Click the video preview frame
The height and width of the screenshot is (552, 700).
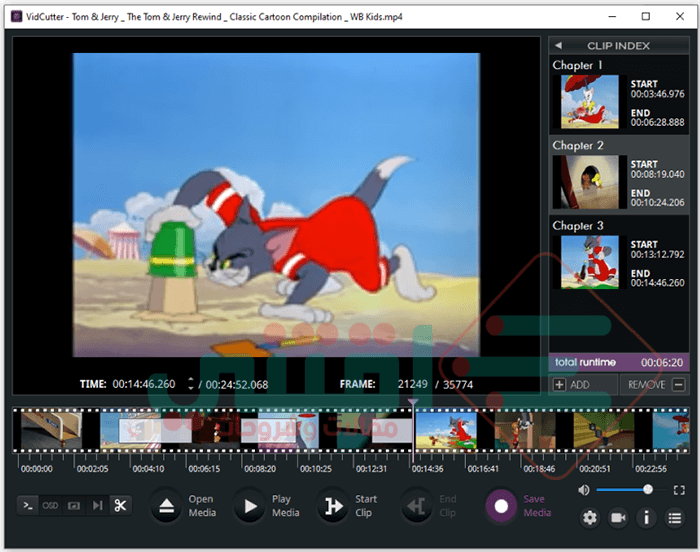tap(276, 205)
